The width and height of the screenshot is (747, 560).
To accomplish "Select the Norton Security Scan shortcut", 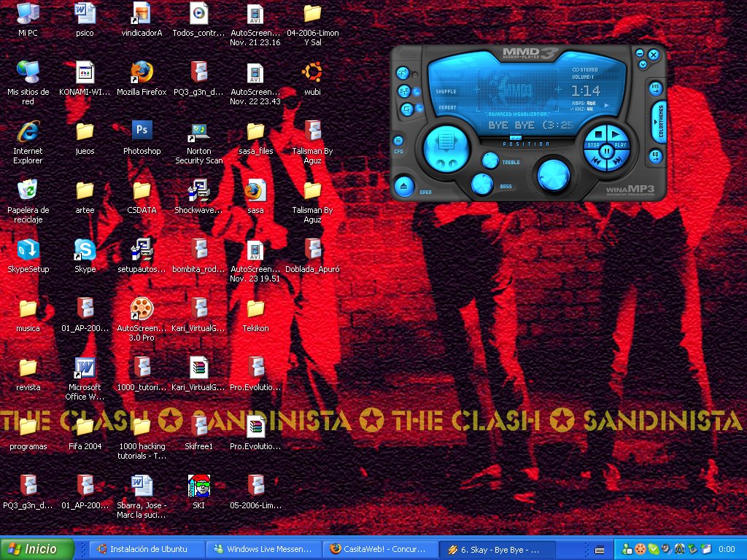I will point(198,142).
